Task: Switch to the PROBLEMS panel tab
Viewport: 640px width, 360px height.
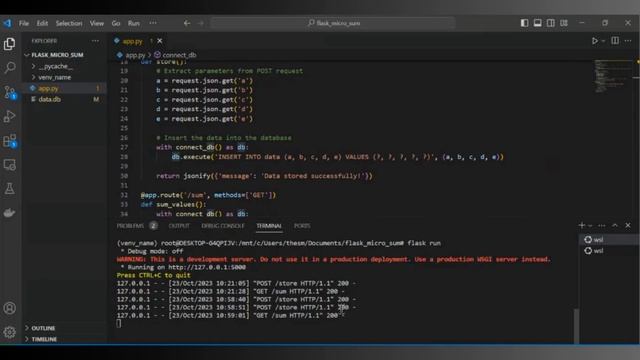Action: click(130, 226)
